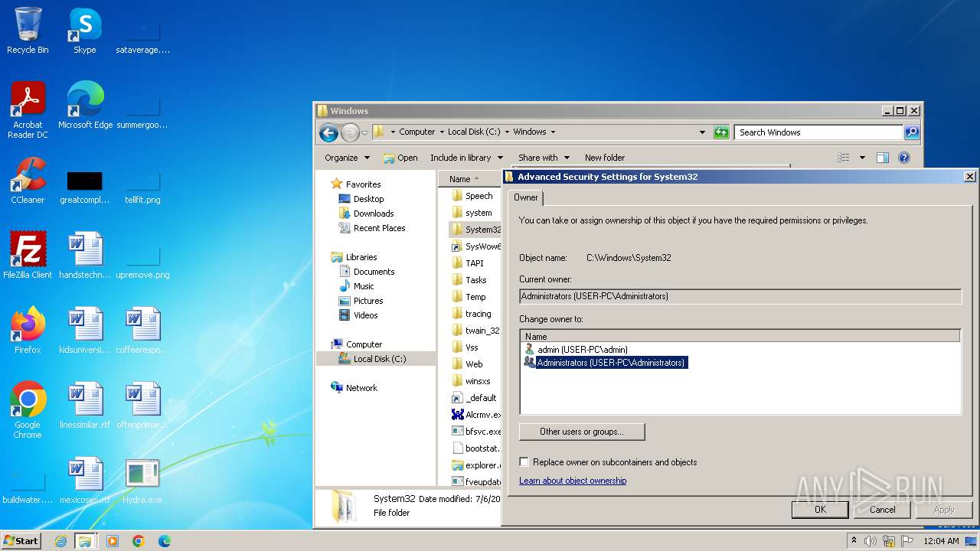Image resolution: width=980 pixels, height=551 pixels.
Task: Show hidden tray icons arrow
Action: [x=854, y=541]
